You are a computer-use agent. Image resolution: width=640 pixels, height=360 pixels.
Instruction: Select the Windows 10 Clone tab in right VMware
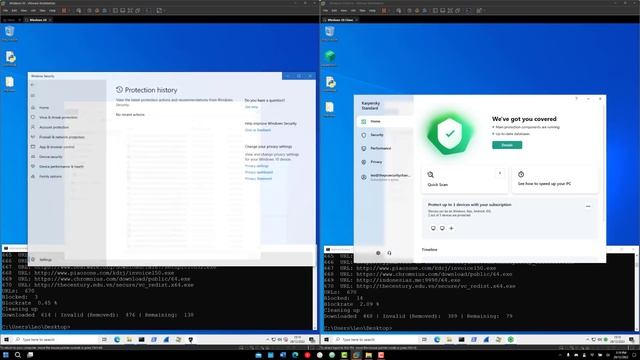(x=340, y=20)
